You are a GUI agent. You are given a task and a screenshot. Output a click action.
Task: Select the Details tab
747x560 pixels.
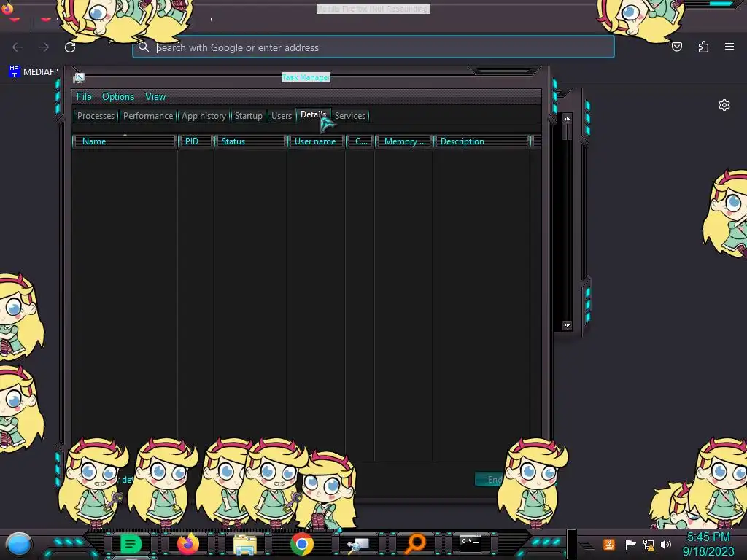(x=313, y=114)
